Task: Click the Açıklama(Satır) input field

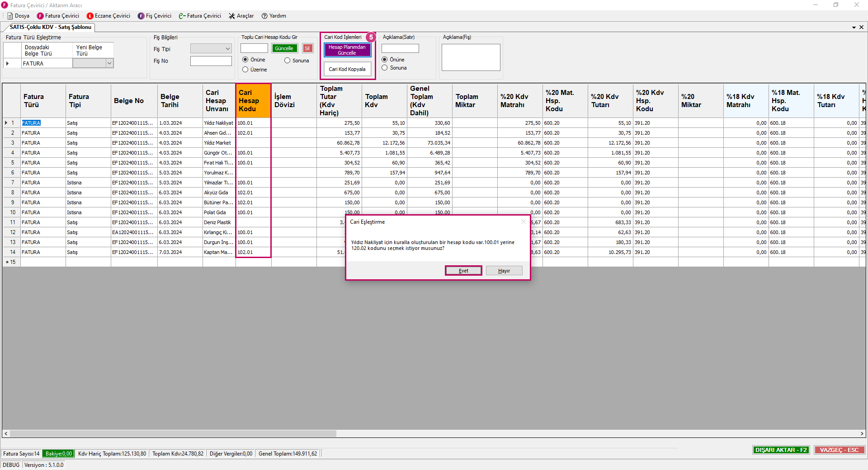Action: (400, 48)
